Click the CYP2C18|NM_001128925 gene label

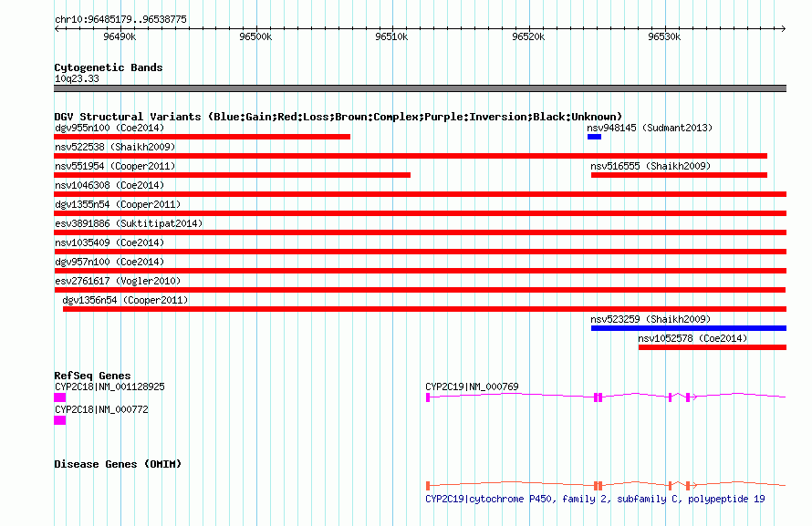109,387
